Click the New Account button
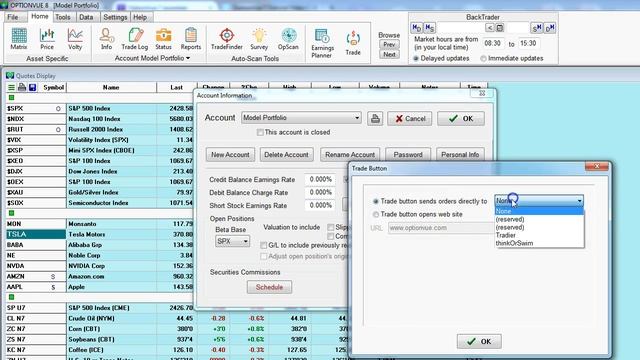640x360 pixels. [x=230, y=155]
